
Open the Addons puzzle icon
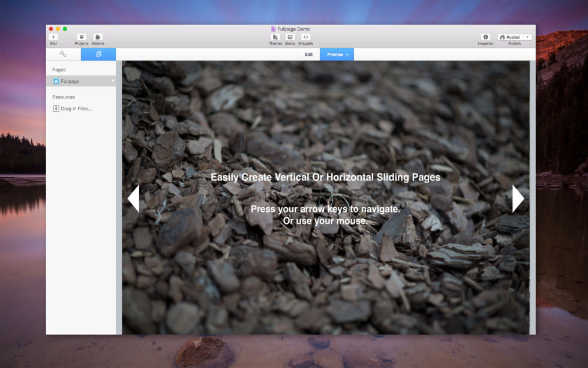pyautogui.click(x=97, y=37)
